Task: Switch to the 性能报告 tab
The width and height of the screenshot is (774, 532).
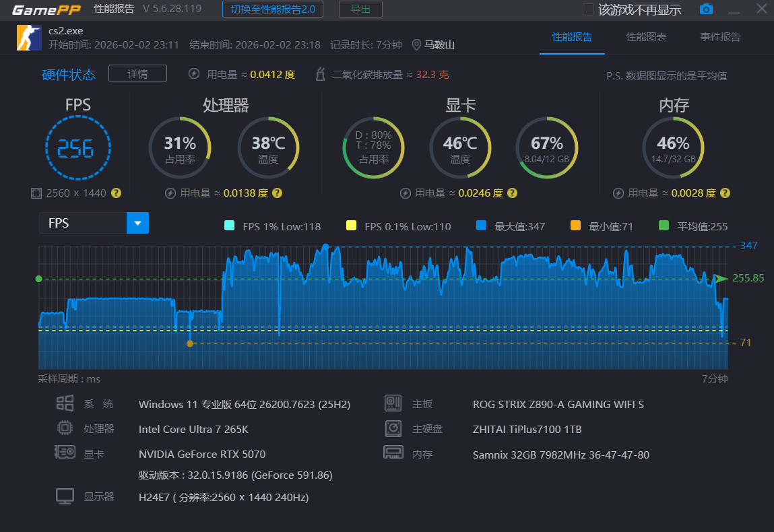Action: 572,37
